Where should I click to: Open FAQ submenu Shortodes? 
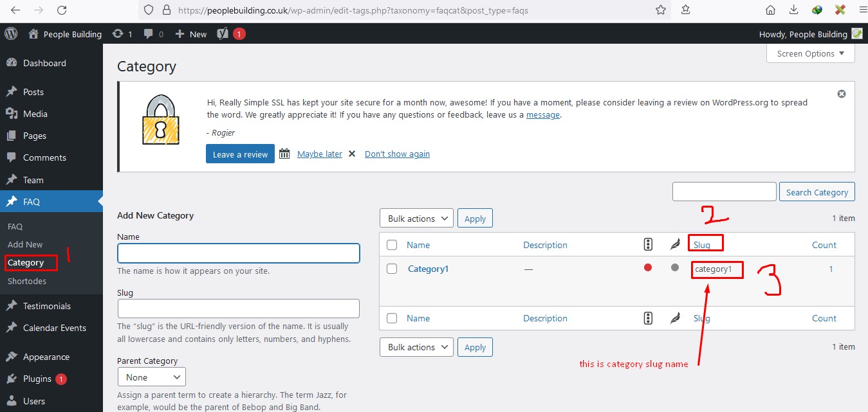coord(27,282)
